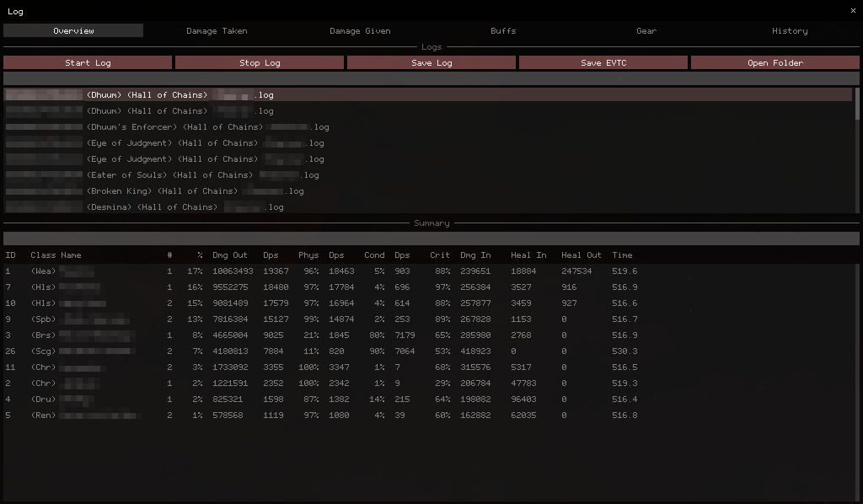Screen dimensions: 863x504
Task: Click the Save EVTC button
Action: [603, 62]
